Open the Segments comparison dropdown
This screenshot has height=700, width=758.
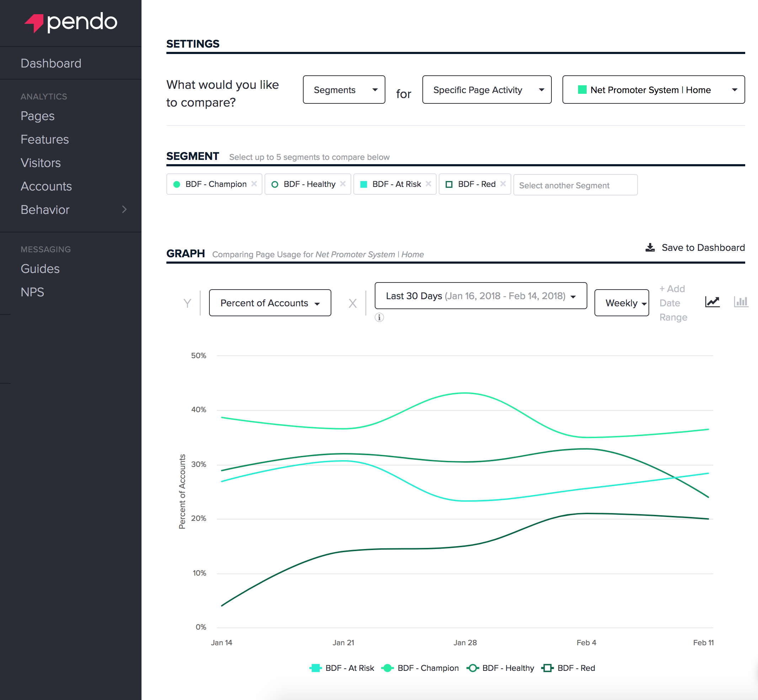pyautogui.click(x=344, y=90)
